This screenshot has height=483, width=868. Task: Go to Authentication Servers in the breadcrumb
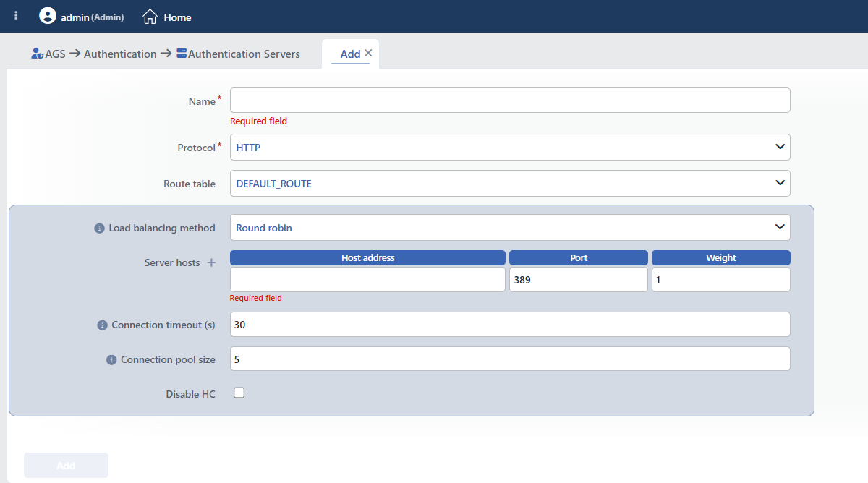point(244,54)
